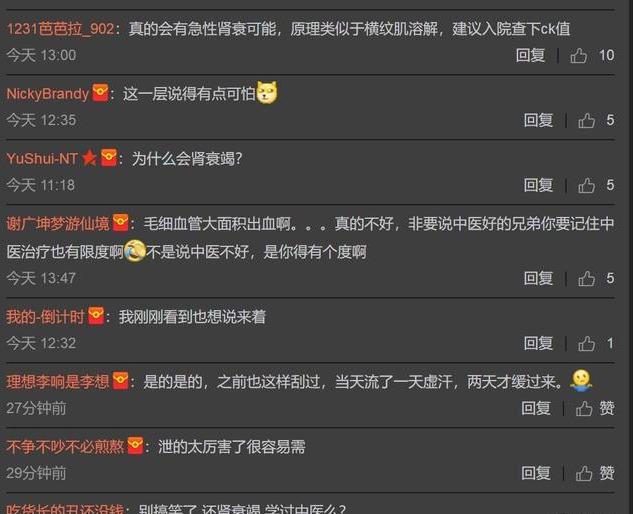
Task: Reply to 谢广坤梦游仙境's comment posted at 13:47
Action: [538, 278]
